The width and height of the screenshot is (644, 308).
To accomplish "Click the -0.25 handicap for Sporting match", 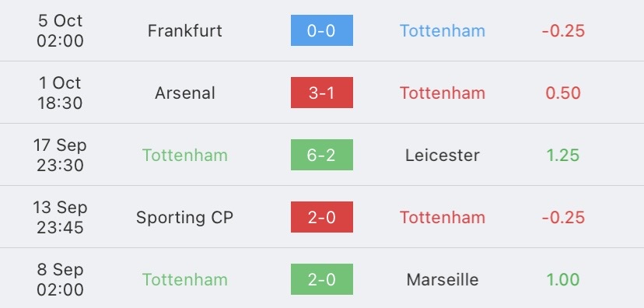I will tap(563, 218).
